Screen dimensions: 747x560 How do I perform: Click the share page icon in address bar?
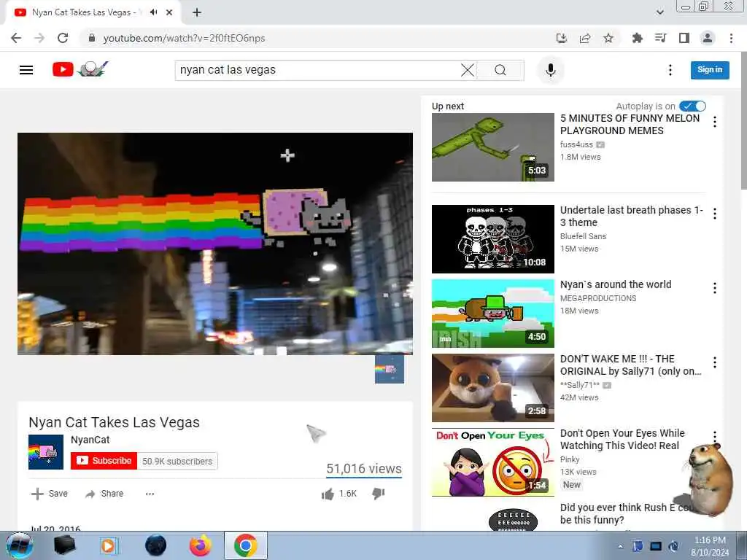(585, 38)
